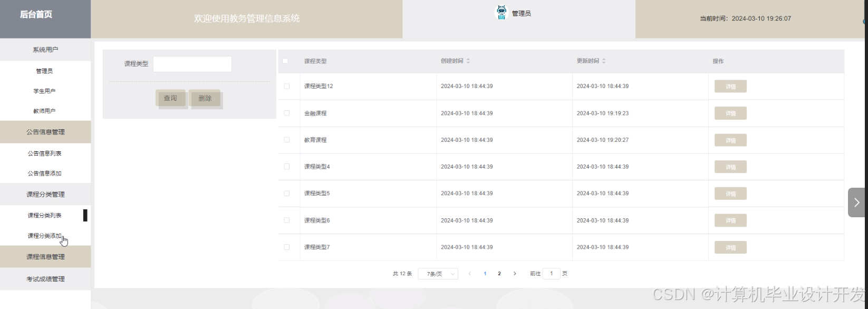Open 详情 for 课程类型4
The height and width of the screenshot is (309, 868).
pyautogui.click(x=730, y=167)
